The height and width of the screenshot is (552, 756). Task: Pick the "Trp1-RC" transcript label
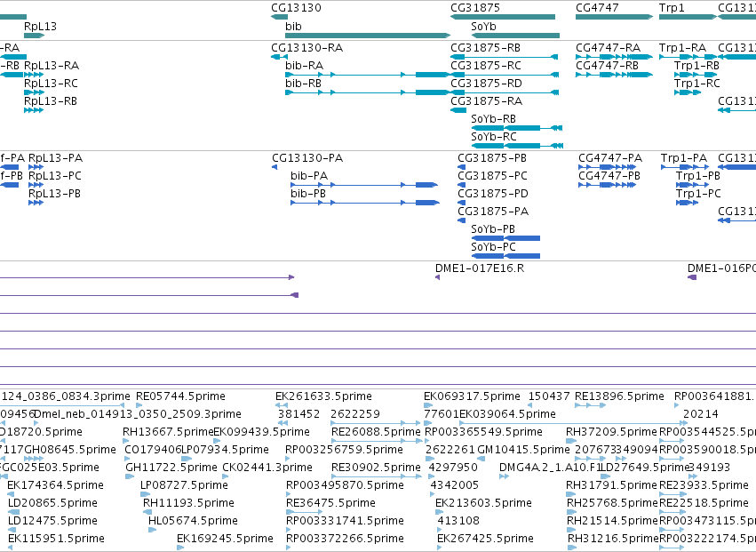[x=697, y=84]
